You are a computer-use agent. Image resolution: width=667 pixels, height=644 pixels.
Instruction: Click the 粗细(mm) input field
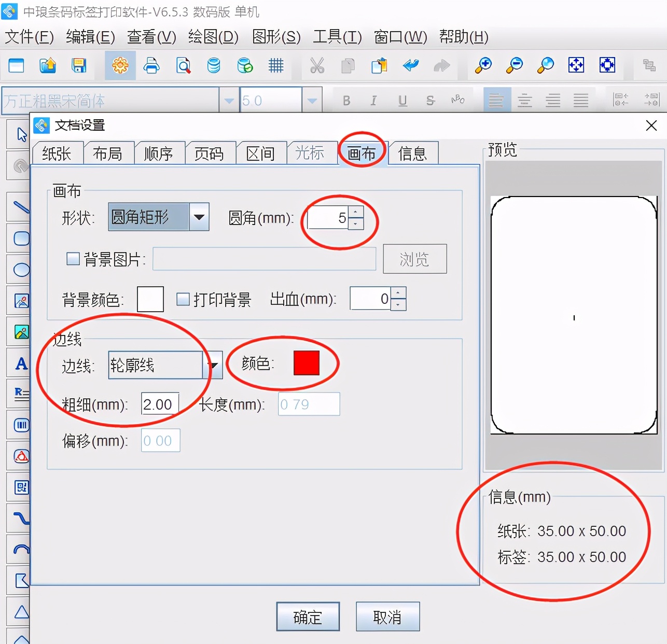click(160, 404)
